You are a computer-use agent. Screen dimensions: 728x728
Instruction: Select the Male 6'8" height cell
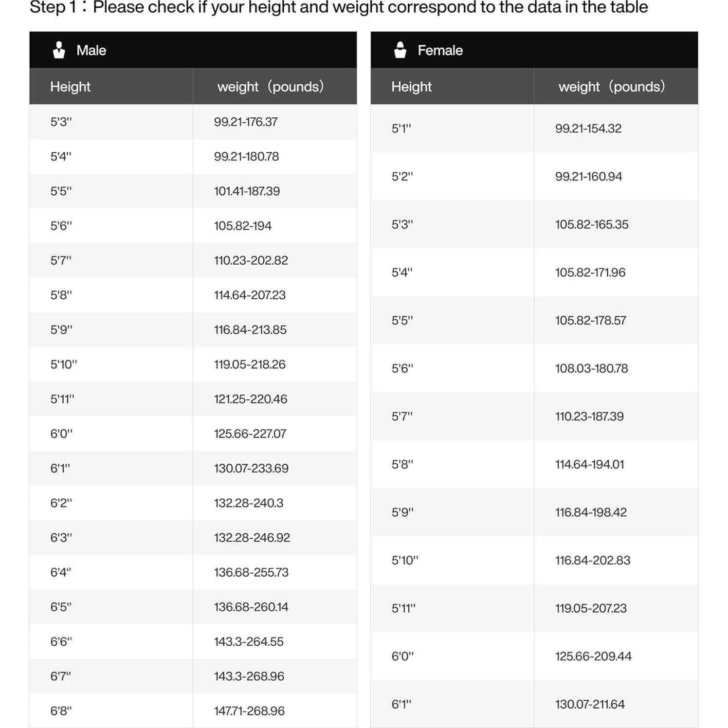pos(61,711)
